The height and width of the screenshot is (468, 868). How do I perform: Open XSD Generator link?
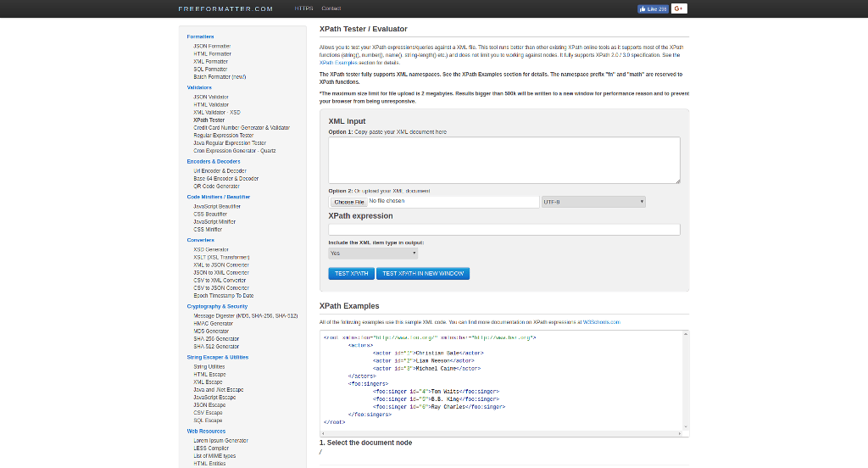(211, 250)
